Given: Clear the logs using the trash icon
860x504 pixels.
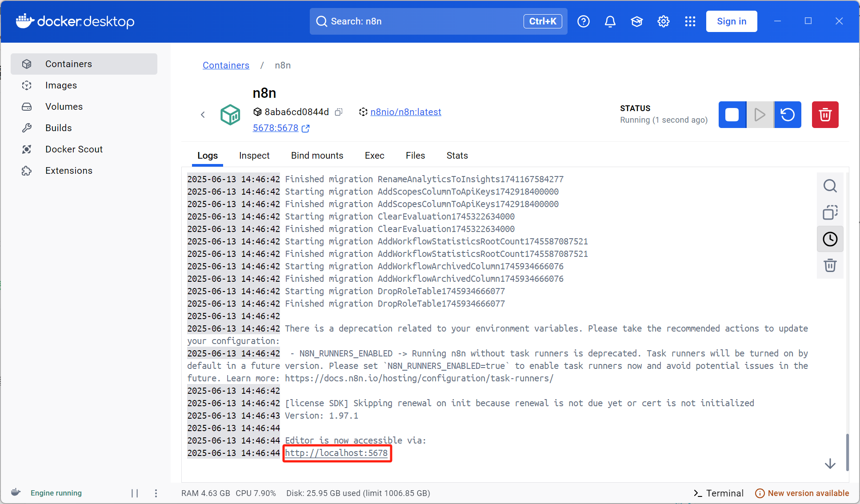Looking at the screenshot, I should [x=830, y=266].
